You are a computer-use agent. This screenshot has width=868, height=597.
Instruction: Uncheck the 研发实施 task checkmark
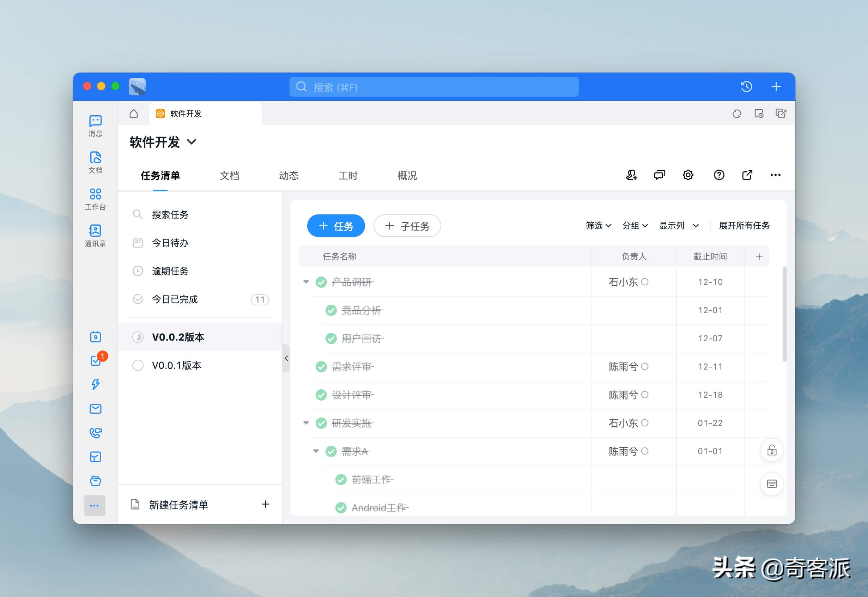click(321, 423)
